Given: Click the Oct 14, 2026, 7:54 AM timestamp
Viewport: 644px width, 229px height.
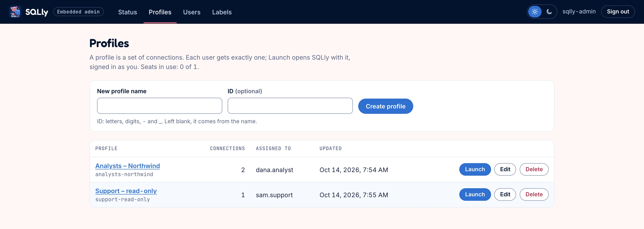Looking at the screenshot, I should click(x=354, y=170).
